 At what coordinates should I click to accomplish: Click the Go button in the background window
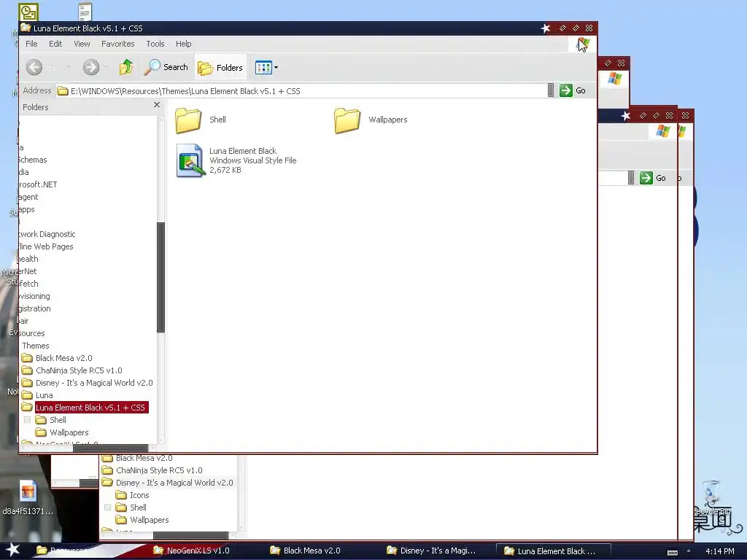pos(653,178)
